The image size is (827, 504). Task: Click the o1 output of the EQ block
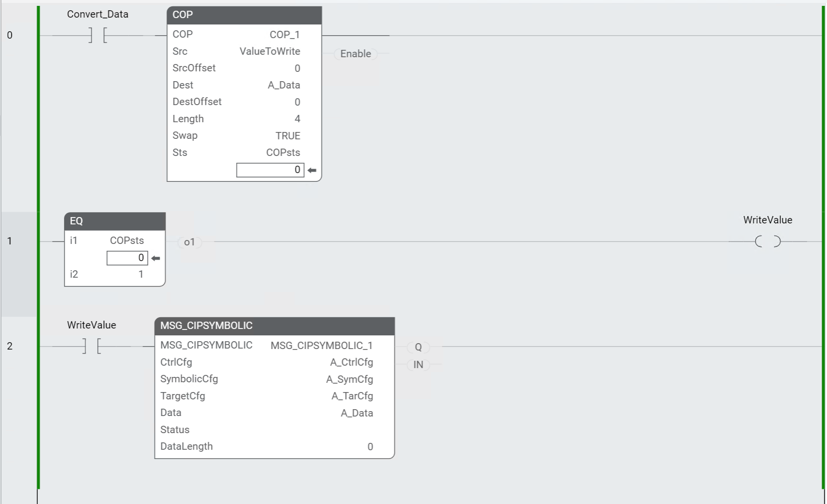(x=190, y=242)
